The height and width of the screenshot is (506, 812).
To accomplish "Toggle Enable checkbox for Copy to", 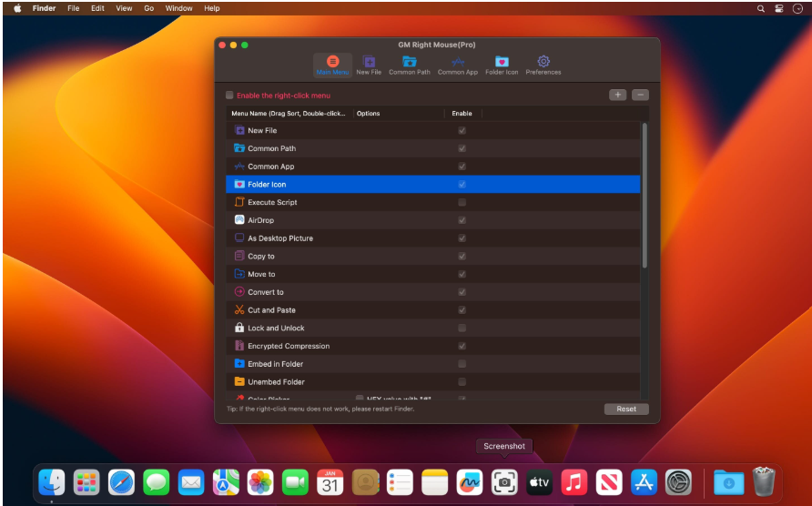I will (x=462, y=257).
